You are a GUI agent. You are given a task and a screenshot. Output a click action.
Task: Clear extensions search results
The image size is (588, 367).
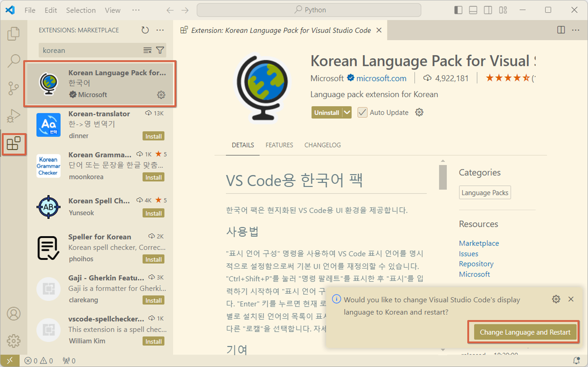click(x=147, y=50)
